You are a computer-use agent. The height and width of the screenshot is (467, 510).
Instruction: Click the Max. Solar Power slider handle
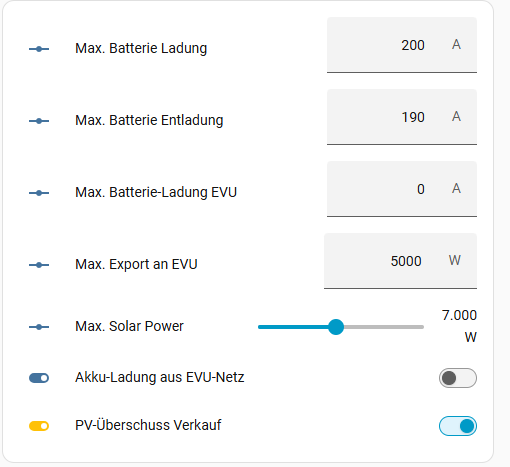point(336,327)
